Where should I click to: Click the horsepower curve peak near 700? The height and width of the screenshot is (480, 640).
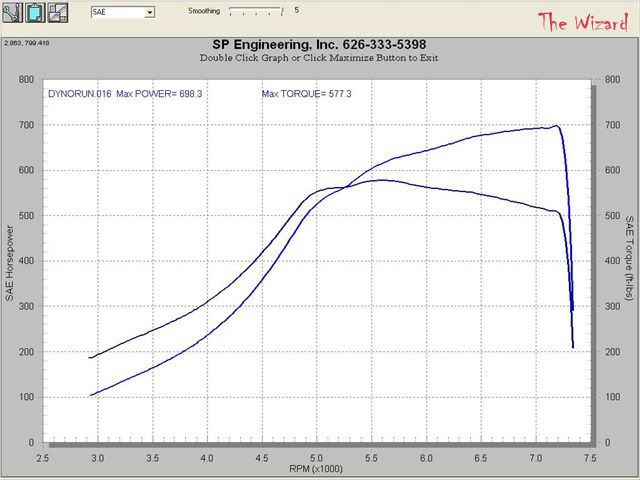pyautogui.click(x=554, y=126)
